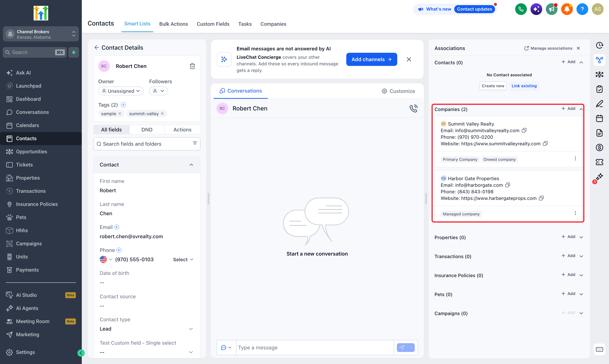Click Link existing contact link
The width and height of the screenshot is (609, 364).
[x=524, y=86]
